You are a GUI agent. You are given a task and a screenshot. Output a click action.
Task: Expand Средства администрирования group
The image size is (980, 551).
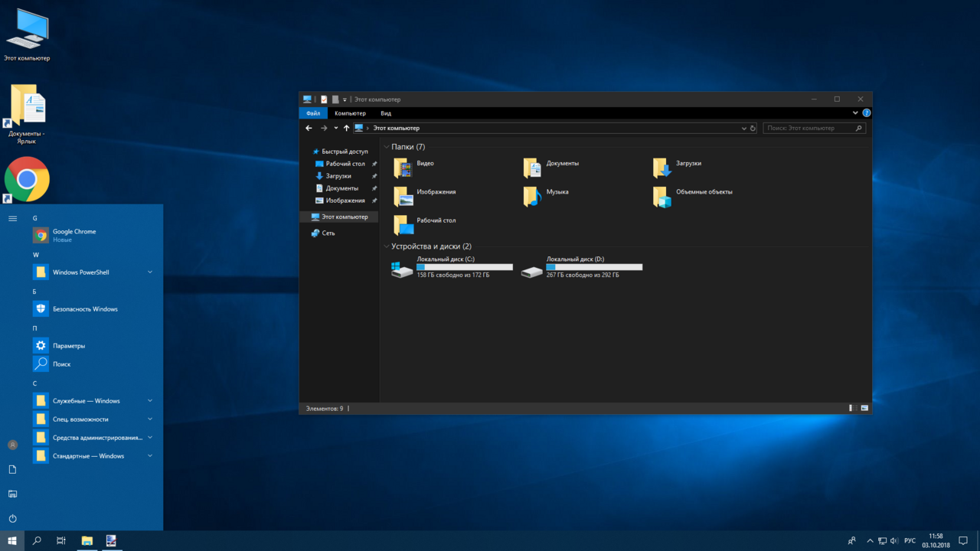coord(150,438)
